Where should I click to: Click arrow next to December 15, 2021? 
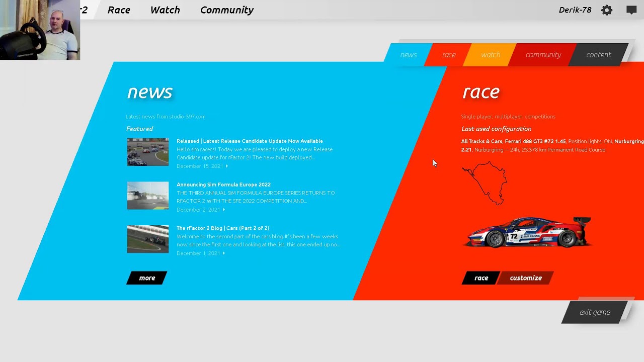227,166
